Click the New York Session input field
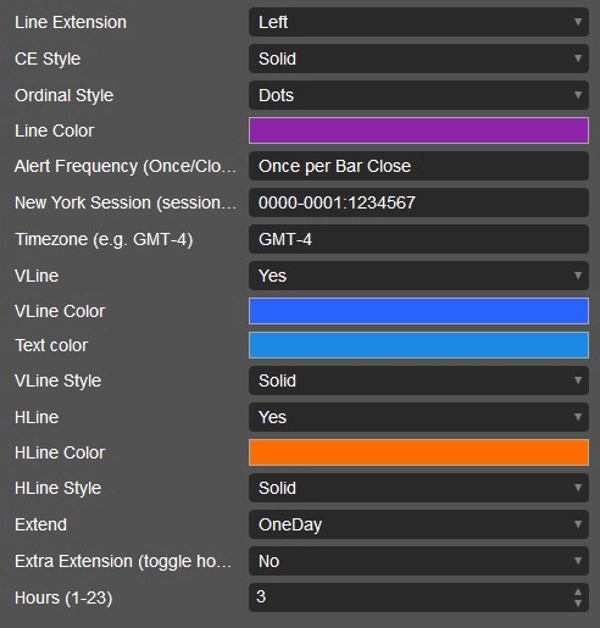The width and height of the screenshot is (600, 628). point(418,203)
